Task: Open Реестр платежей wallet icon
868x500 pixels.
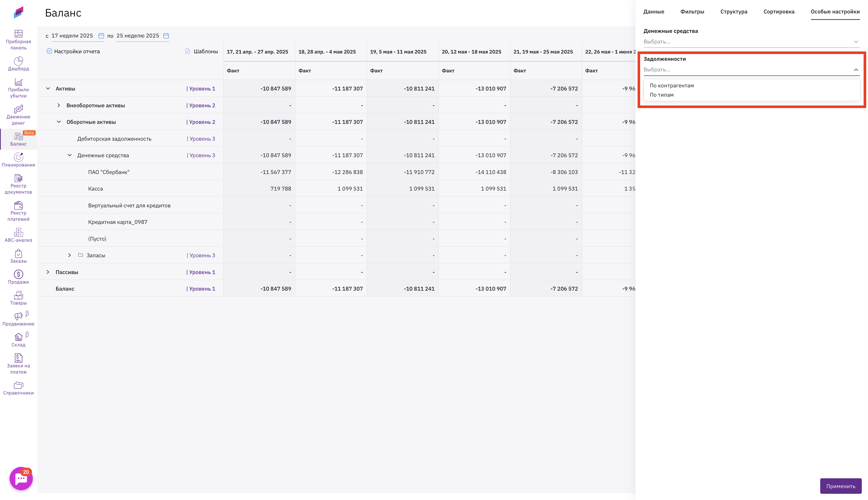Action: [x=19, y=205]
